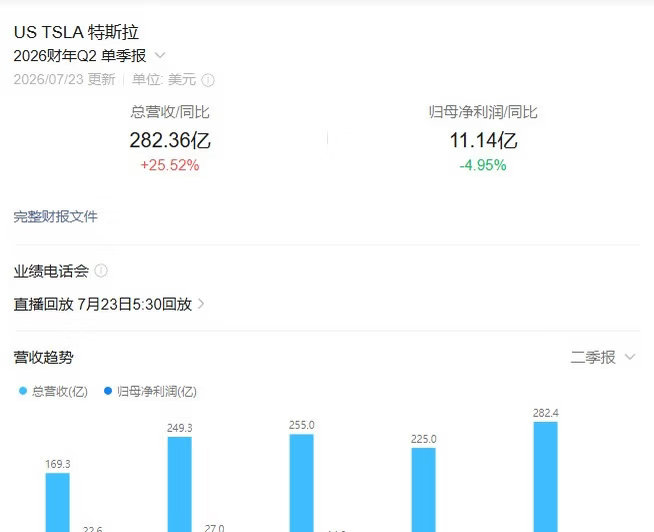The height and width of the screenshot is (532, 654).
Task: Click the arrow chevron after 5:30回放
Action: click(201, 304)
